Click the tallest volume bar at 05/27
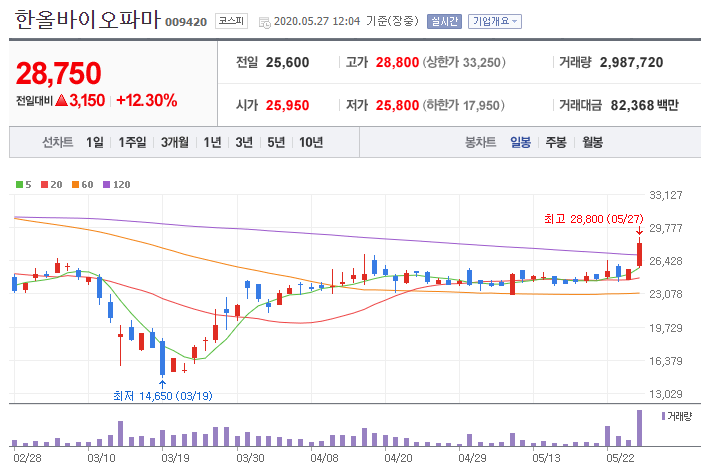Image resolution: width=701 pixels, height=475 pixels. 639,428
